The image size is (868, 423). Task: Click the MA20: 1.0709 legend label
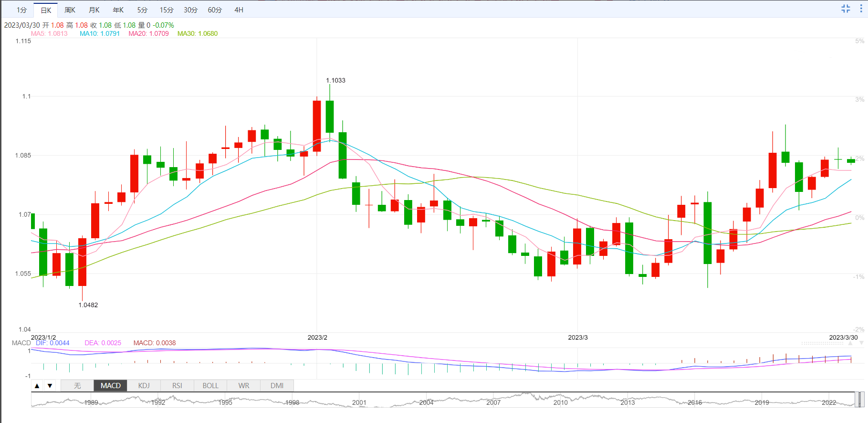(x=148, y=33)
